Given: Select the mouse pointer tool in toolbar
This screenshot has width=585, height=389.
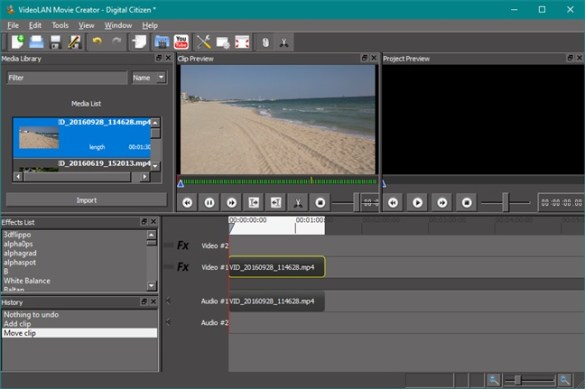Looking at the screenshot, I should pos(265,43).
